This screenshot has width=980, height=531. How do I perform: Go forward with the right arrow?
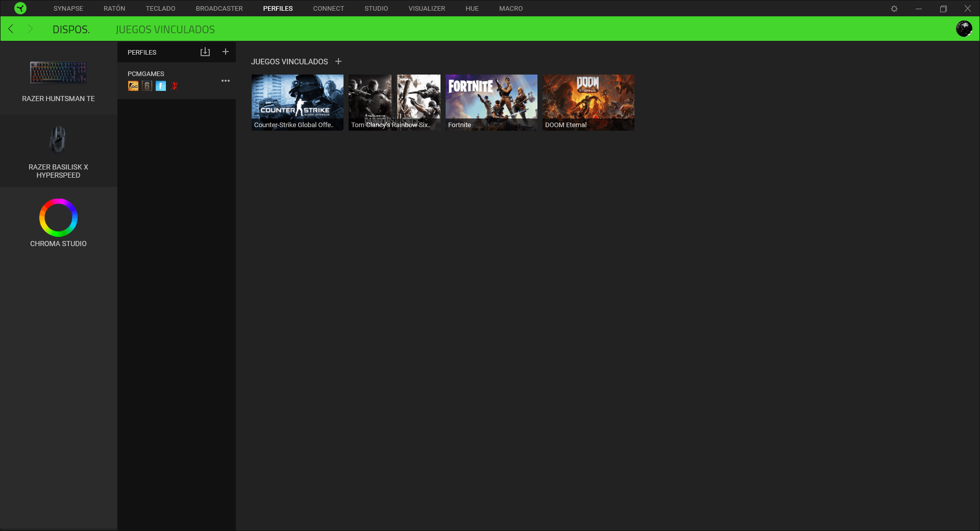click(x=30, y=29)
